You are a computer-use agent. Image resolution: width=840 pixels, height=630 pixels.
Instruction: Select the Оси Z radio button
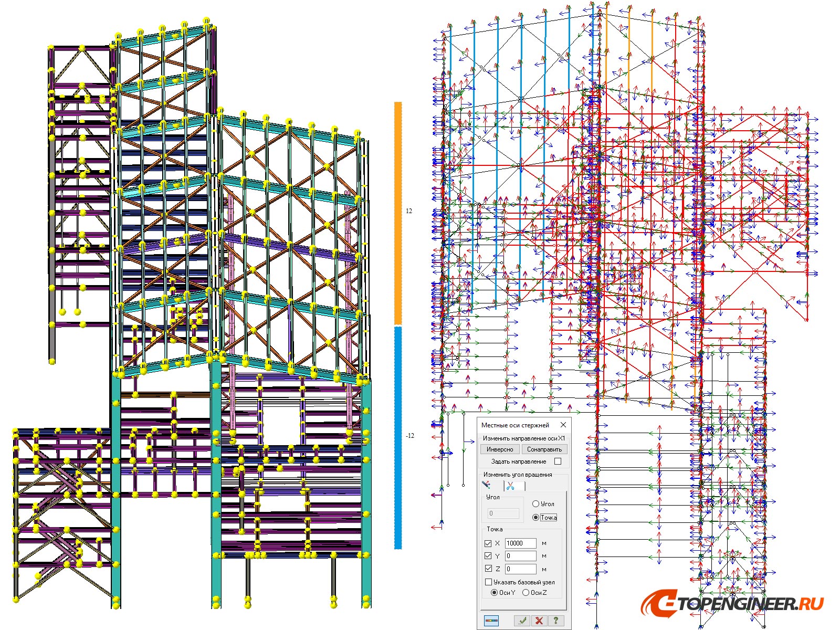point(526,593)
